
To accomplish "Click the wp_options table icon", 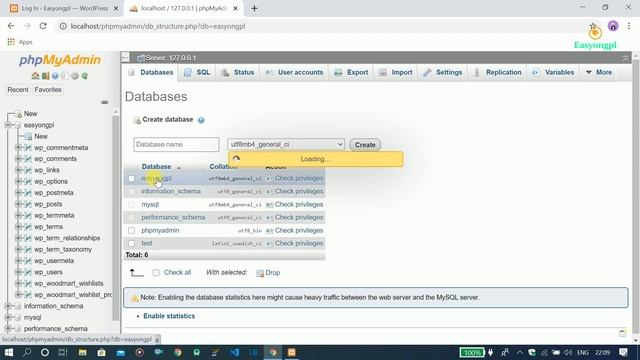I will coord(28,182).
